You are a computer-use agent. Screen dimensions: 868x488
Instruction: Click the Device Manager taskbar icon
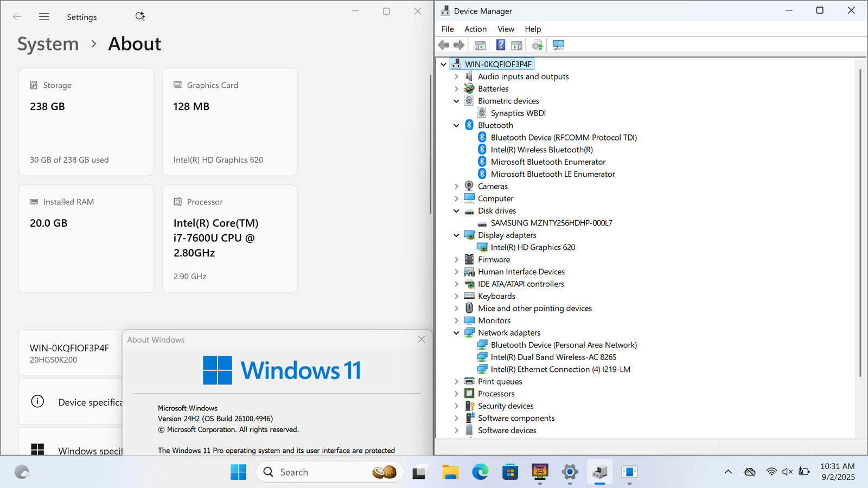pos(599,472)
